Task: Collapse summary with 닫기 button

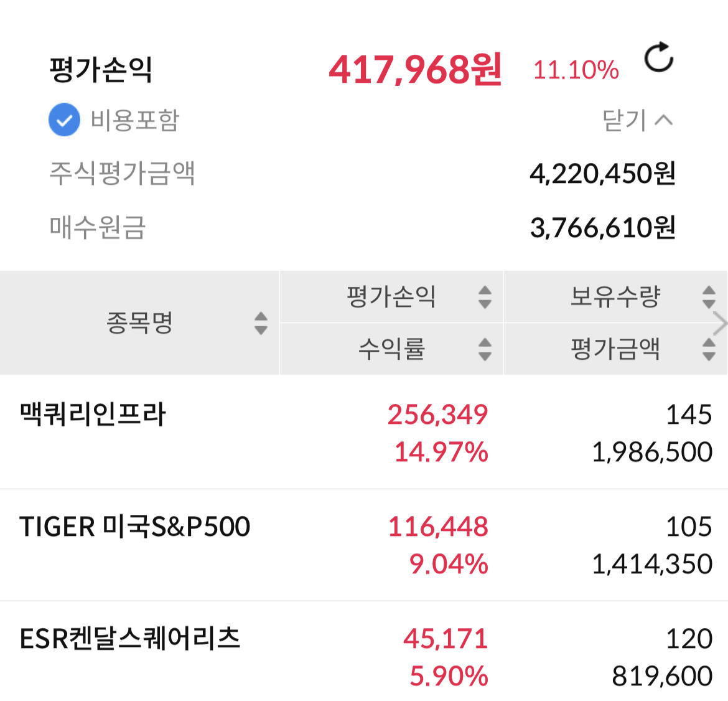Action: pyautogui.click(x=637, y=120)
